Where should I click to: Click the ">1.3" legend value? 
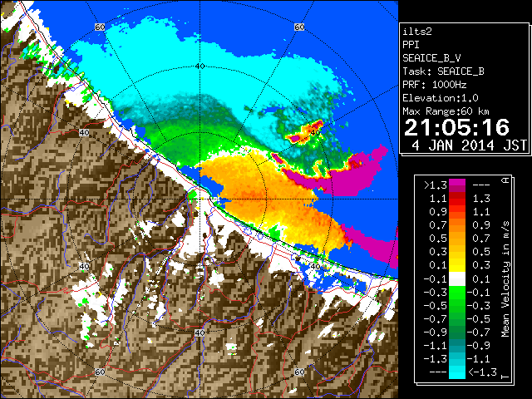click(x=436, y=185)
